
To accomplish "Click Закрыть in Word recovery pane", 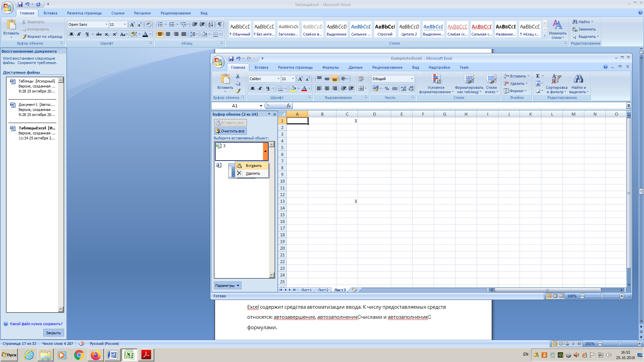I will 53,333.
